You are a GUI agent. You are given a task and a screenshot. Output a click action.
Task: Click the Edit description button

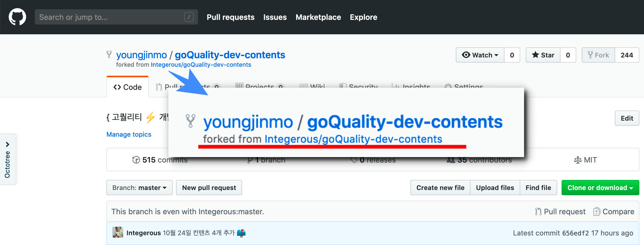click(627, 118)
